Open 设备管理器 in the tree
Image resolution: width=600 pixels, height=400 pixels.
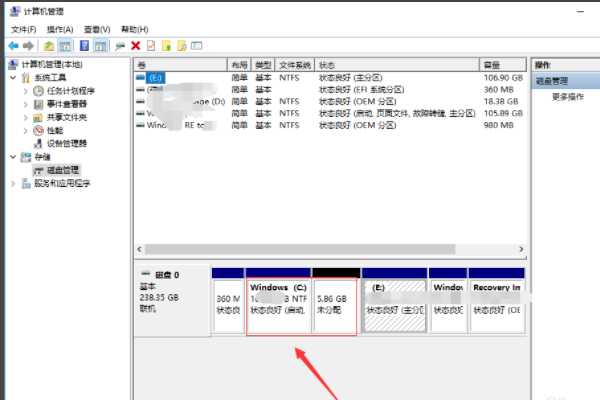tap(67, 143)
